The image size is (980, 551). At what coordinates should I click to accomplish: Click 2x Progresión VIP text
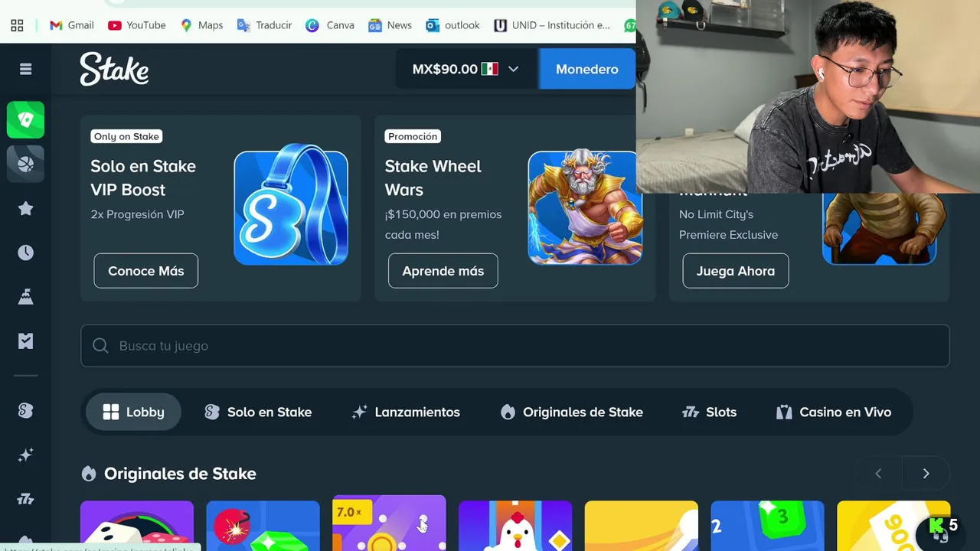(x=137, y=214)
